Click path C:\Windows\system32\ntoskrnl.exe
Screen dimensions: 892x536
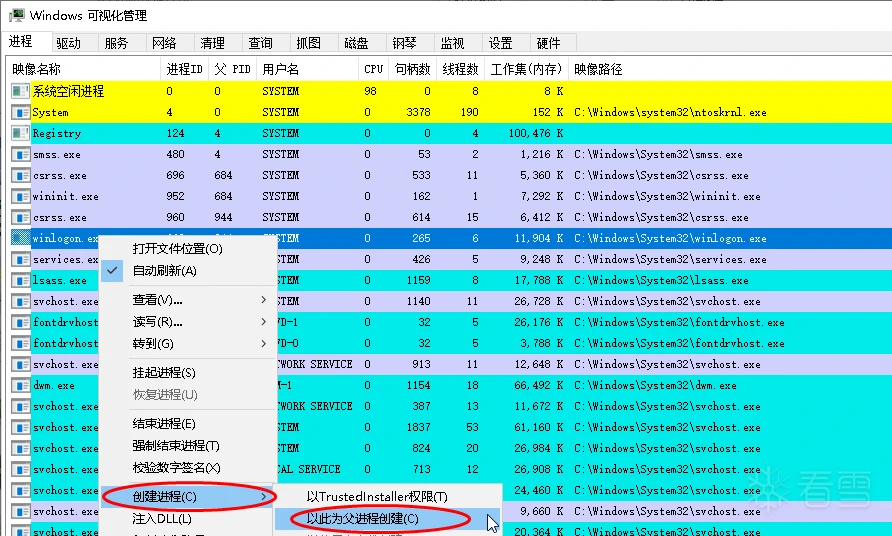tap(670, 113)
